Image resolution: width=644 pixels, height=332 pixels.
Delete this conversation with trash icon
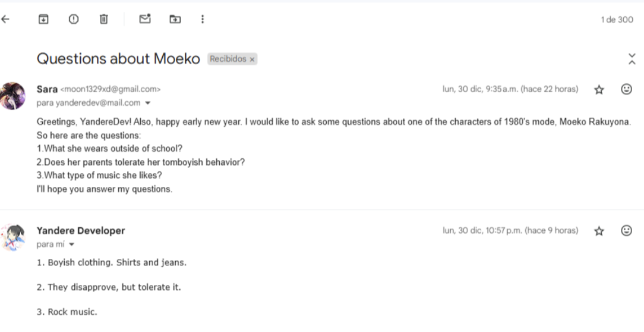point(103,20)
